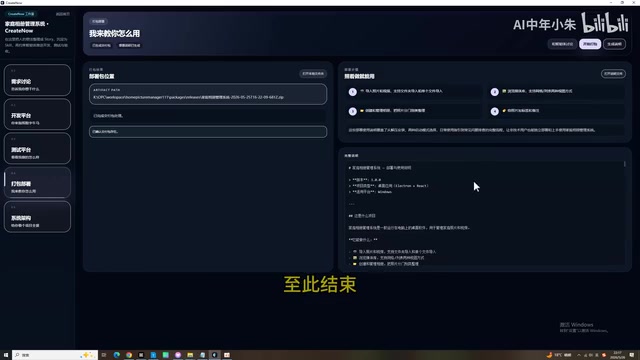Click the open file button in the usage steps panel
The width and height of the screenshot is (640, 360).
[x=613, y=74]
